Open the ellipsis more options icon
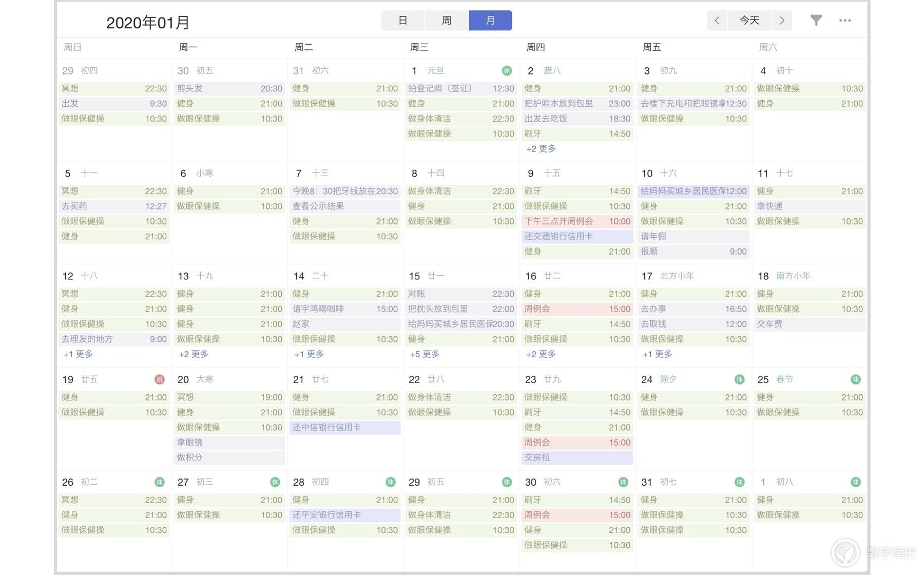The height and width of the screenshot is (575, 924). (x=845, y=21)
